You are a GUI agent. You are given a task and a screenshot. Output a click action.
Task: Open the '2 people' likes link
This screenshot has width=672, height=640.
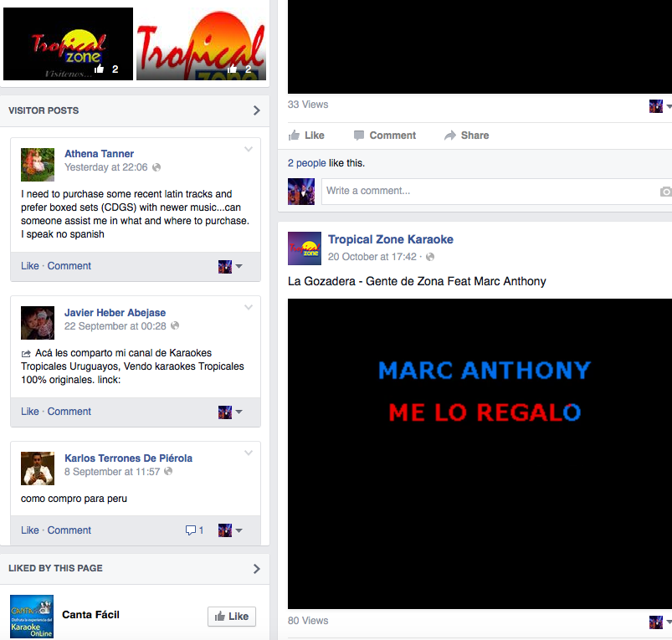[306, 163]
